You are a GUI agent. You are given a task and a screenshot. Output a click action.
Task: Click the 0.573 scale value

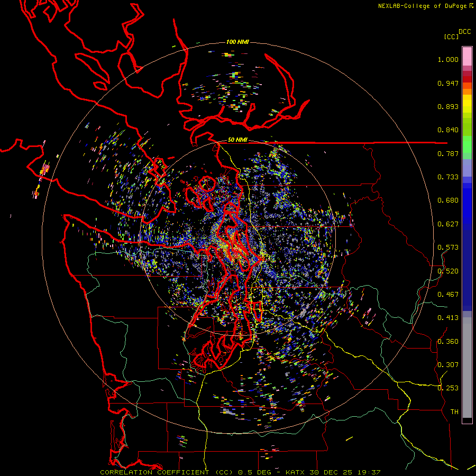pyautogui.click(x=448, y=248)
